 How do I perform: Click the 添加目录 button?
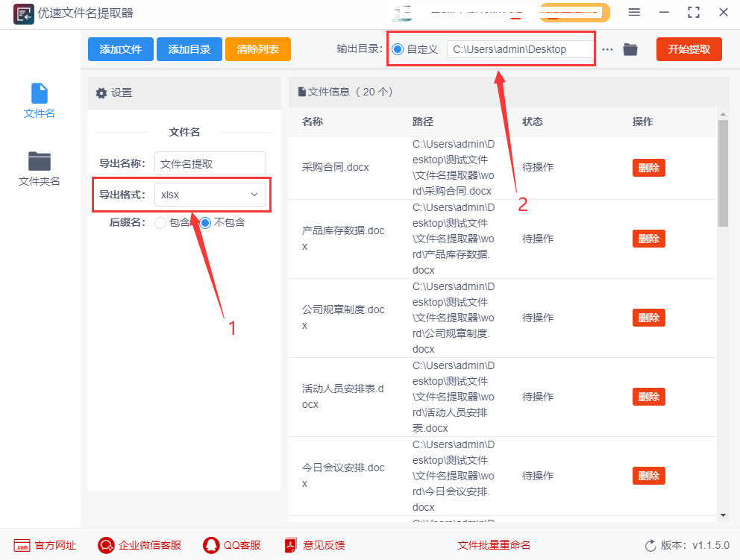coord(189,49)
